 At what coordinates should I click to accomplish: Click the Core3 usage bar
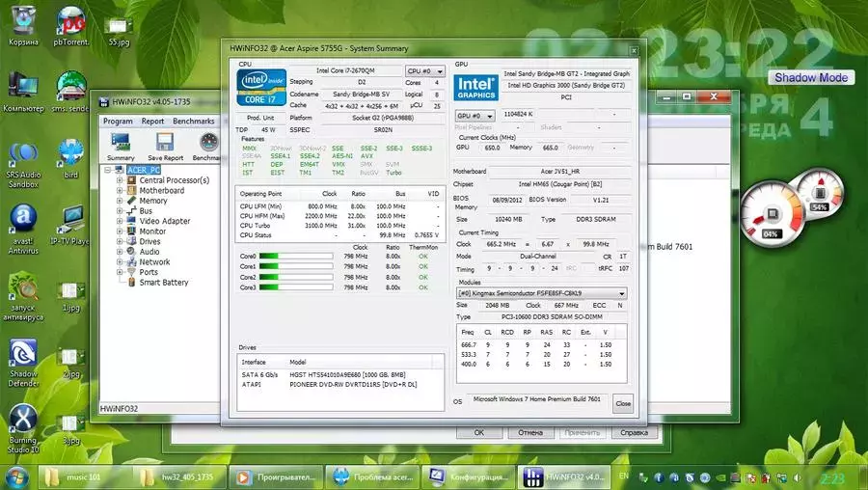coord(296,287)
